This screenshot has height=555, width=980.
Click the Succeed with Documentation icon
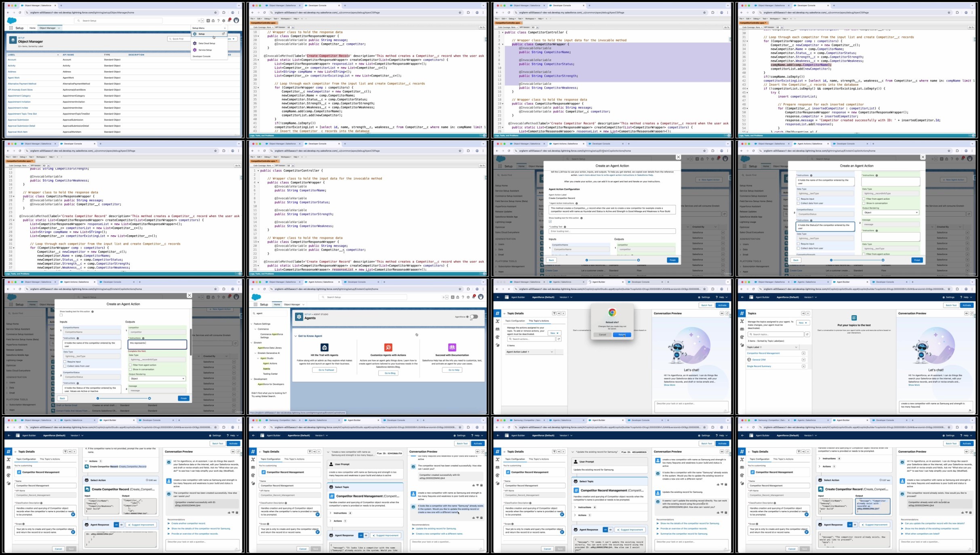click(452, 347)
